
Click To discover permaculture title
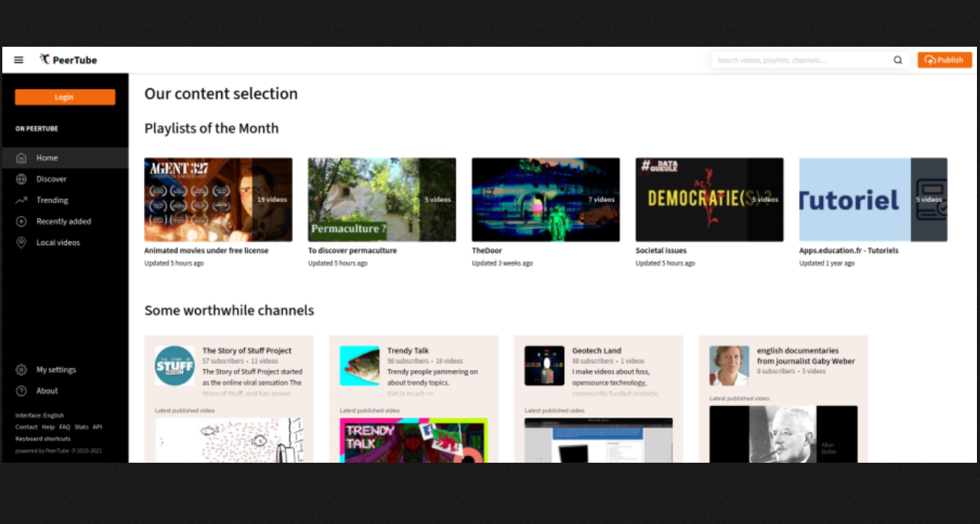(353, 251)
